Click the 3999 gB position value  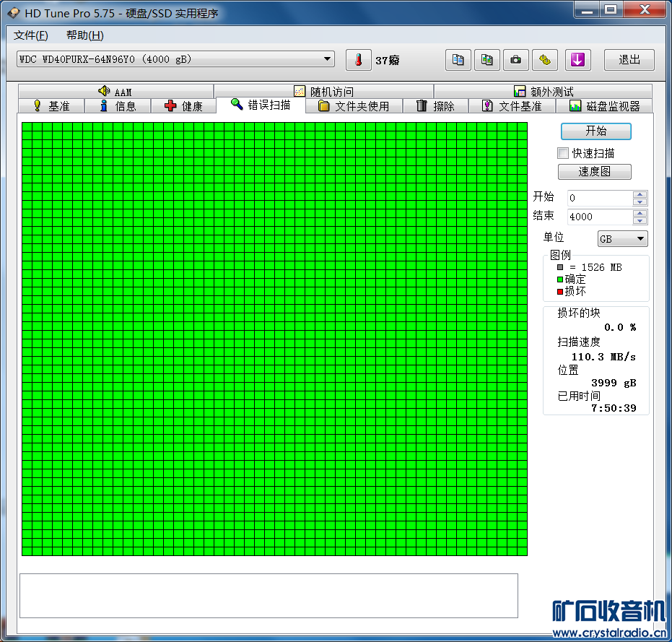[x=614, y=383]
